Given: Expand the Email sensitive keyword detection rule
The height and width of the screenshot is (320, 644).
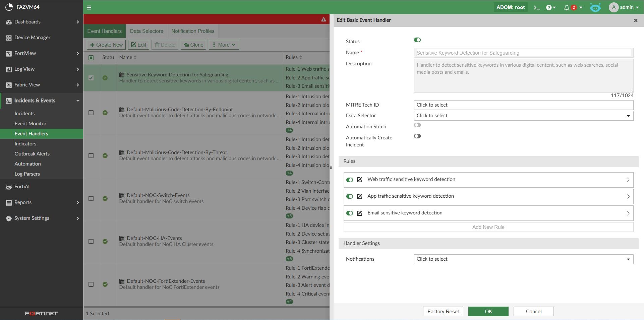Looking at the screenshot, I should click(x=628, y=213).
